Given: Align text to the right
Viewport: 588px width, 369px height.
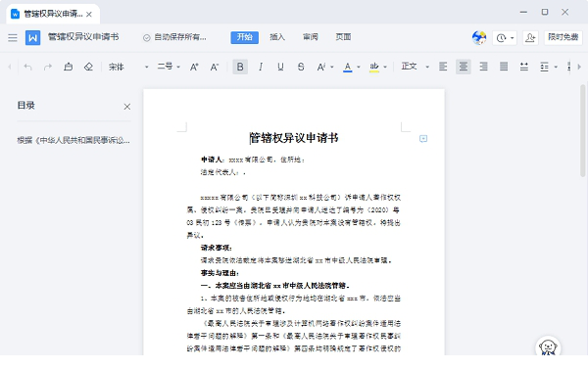Looking at the screenshot, I should 483,68.
